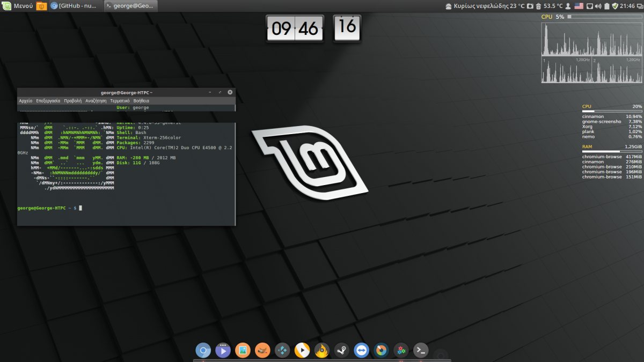Open the Linux Mint Μενού button
Screen dimensions: 644x362
[x=17, y=6]
